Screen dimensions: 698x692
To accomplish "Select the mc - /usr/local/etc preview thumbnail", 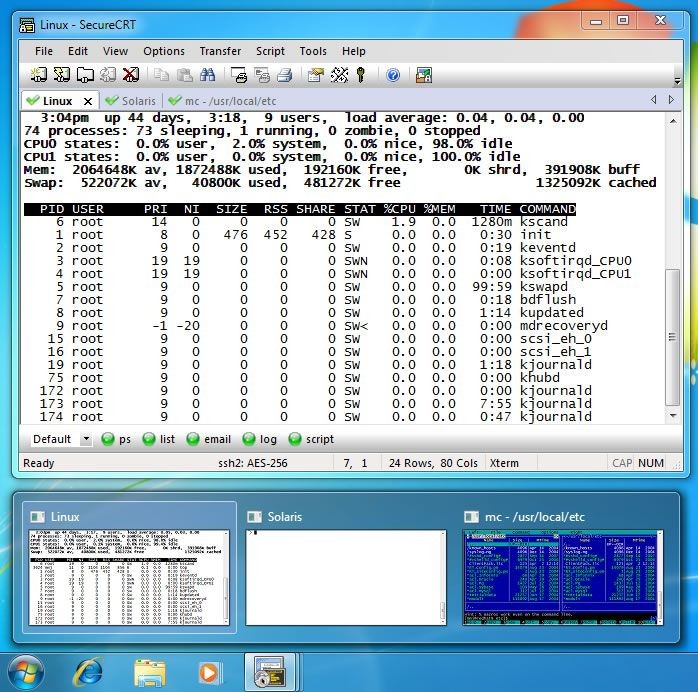I will 563,577.
